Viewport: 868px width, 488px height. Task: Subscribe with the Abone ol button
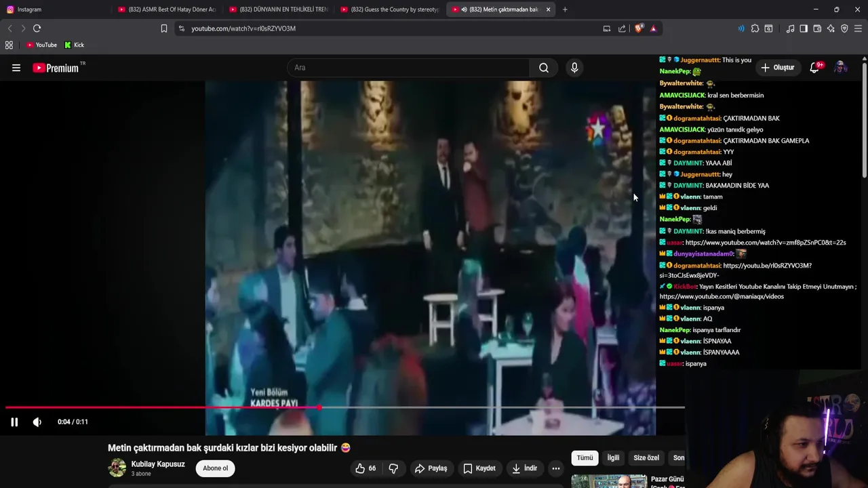[216, 468]
